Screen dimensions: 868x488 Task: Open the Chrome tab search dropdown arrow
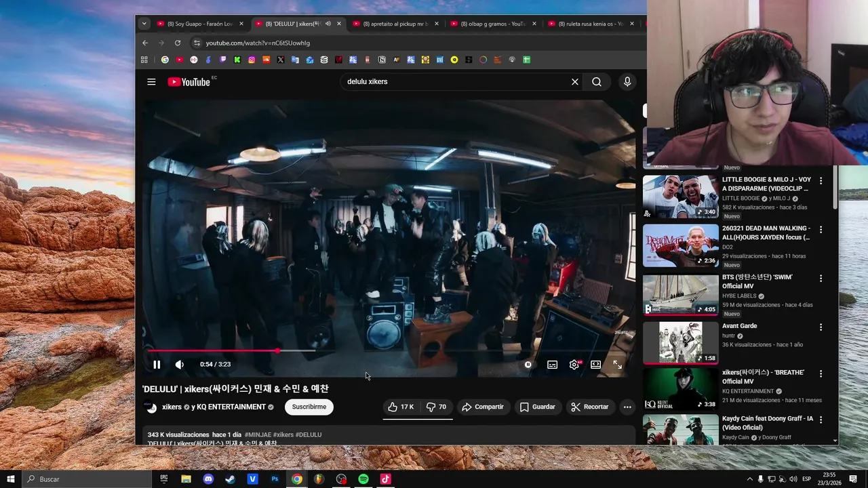pyautogui.click(x=144, y=24)
